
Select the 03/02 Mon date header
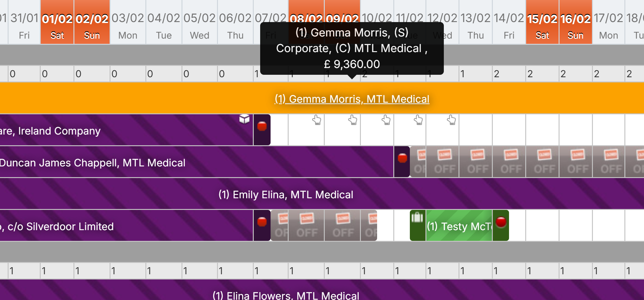pos(128,26)
